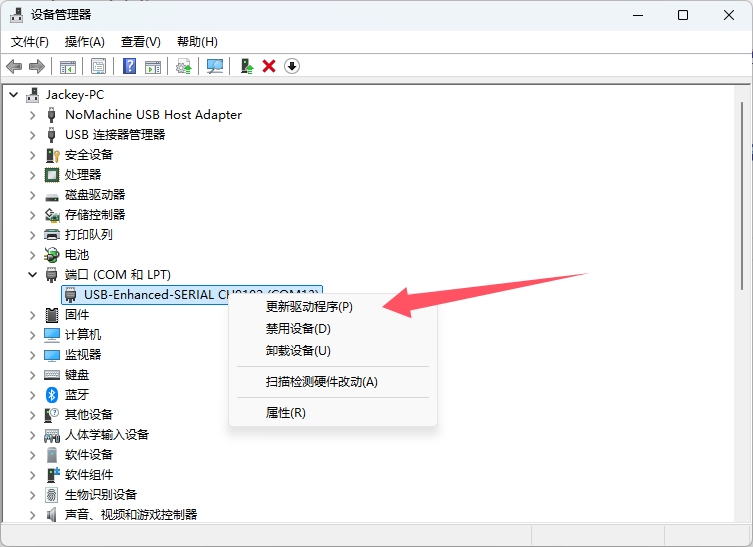The image size is (753, 547).
Task: Click the properties sheet toolbar icon
Action: tap(99, 66)
